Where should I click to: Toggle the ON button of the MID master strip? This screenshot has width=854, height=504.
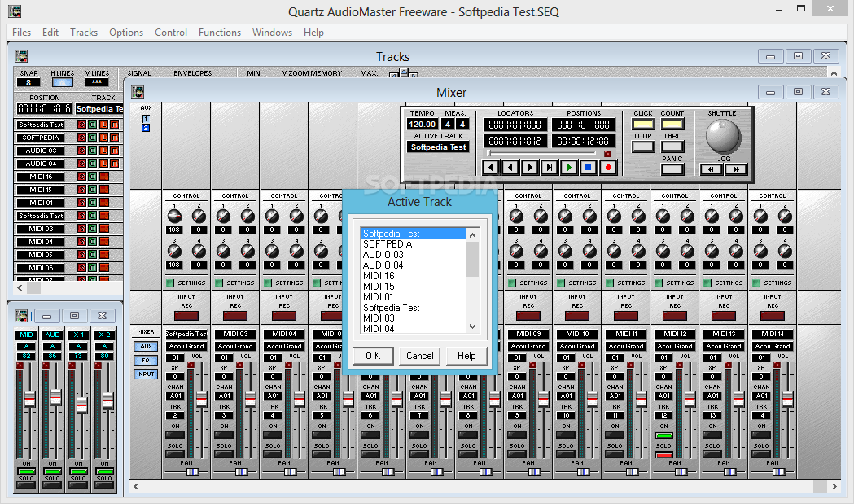26,471
